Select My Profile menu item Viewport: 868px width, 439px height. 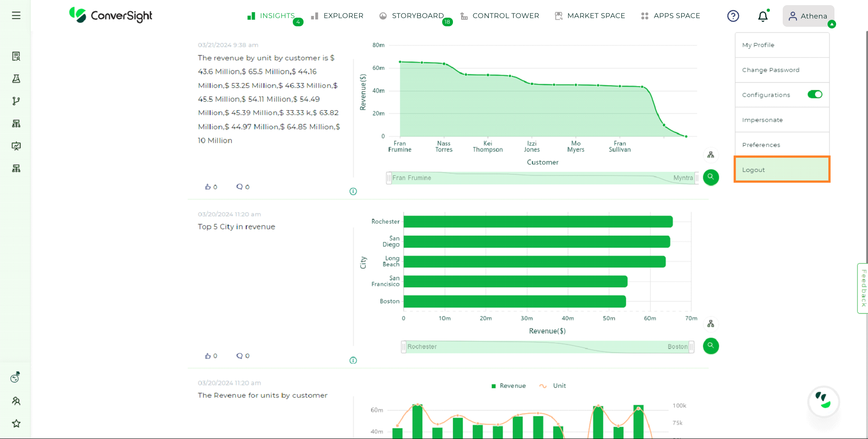782,45
